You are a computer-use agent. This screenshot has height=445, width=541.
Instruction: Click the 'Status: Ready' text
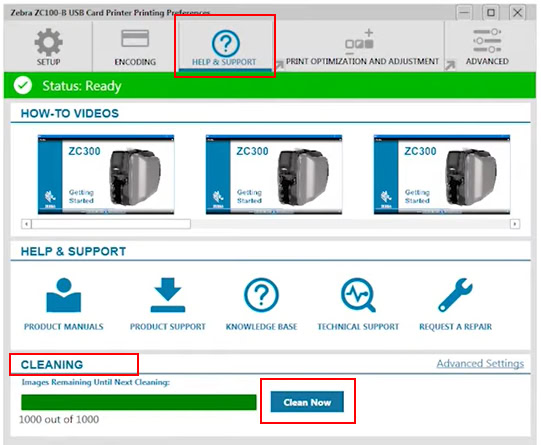82,86
